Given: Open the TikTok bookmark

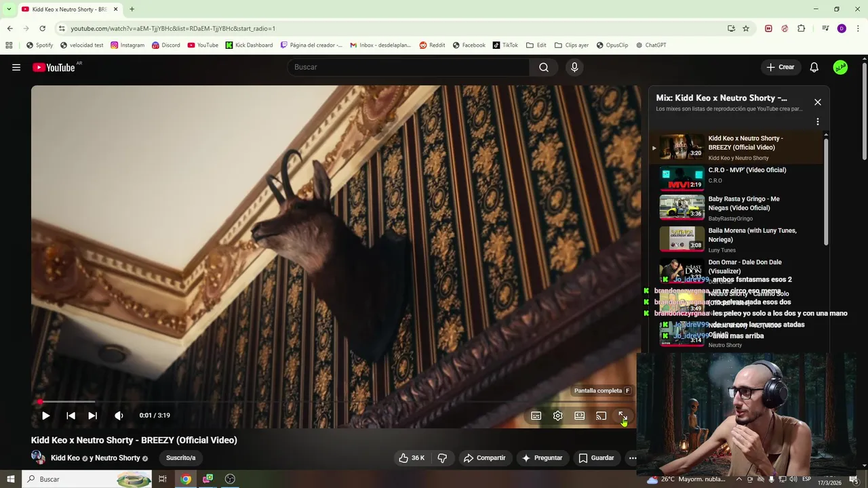Looking at the screenshot, I should coord(505,45).
